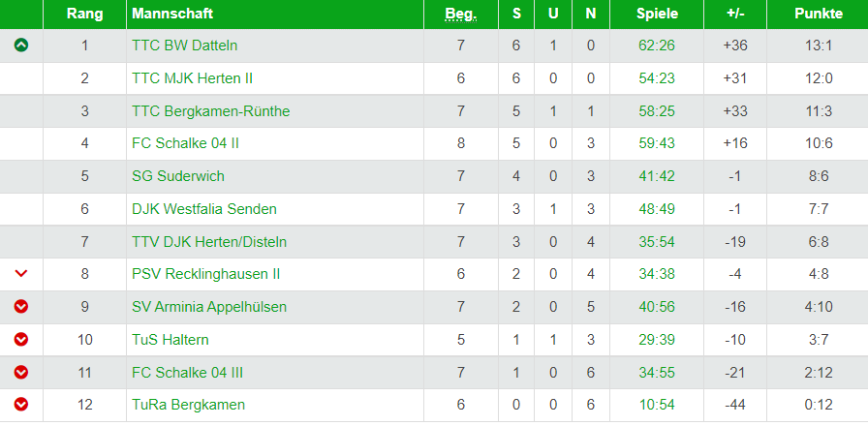Click the Mannschaft column header
This screenshot has height=426, width=868.
point(172,14)
